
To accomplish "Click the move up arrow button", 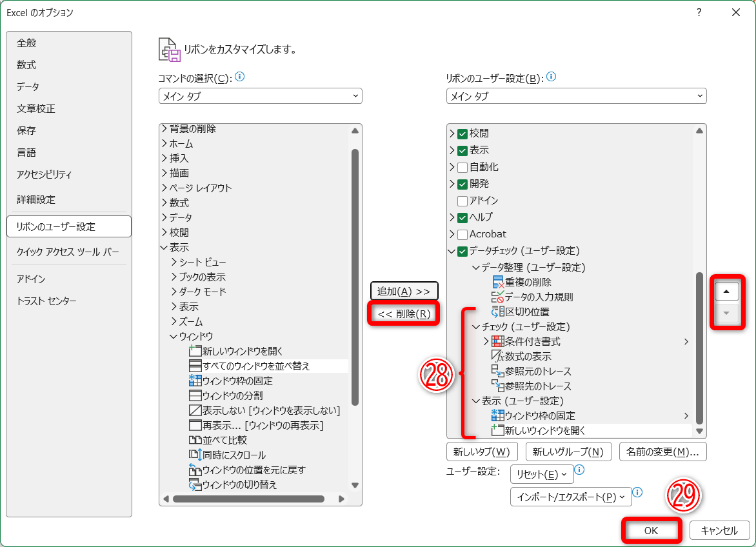I will pyautogui.click(x=726, y=291).
